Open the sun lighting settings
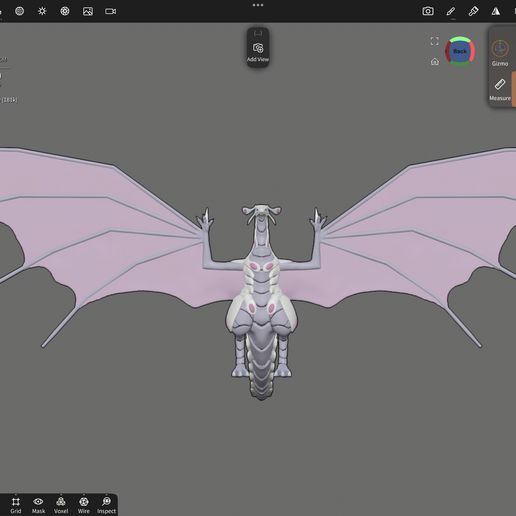Screen dimensions: 516x516 (42, 11)
